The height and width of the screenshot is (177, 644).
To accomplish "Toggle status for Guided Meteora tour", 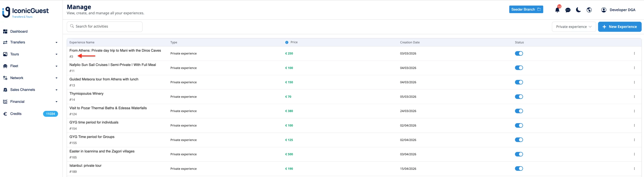I will click(519, 82).
